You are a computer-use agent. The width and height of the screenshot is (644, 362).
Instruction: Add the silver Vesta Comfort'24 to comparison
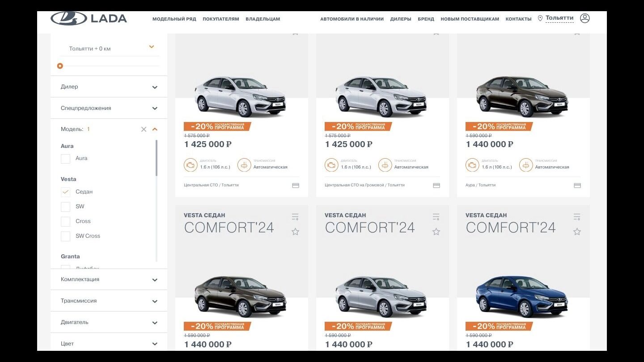click(436, 217)
